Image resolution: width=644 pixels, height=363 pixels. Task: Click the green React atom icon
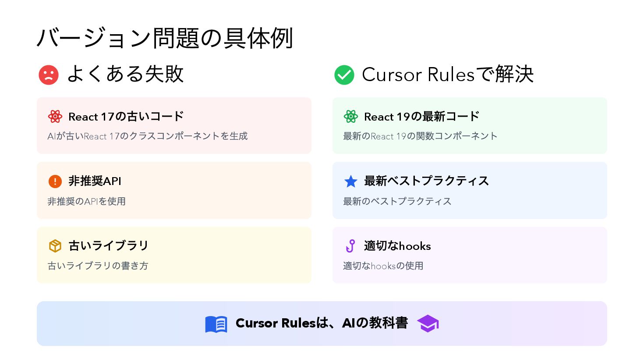tap(351, 116)
